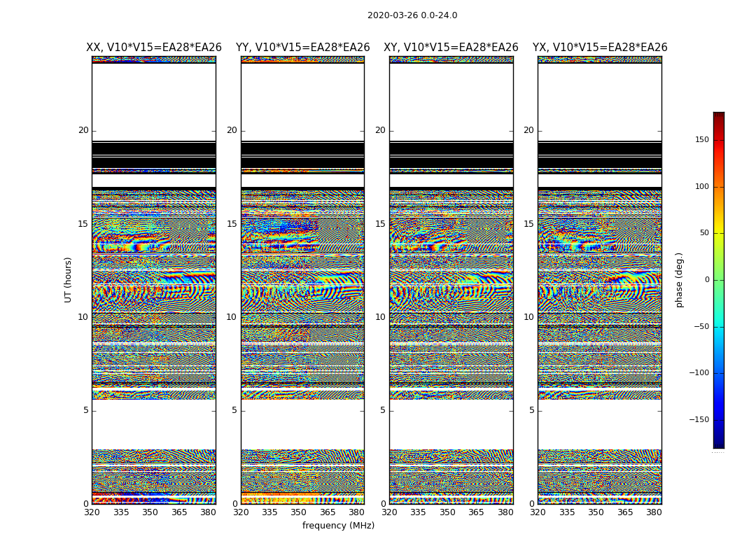Viewport: 735px width, 560px height.
Task: Click the 380 MHz tick under YX panel
Action: (x=654, y=512)
